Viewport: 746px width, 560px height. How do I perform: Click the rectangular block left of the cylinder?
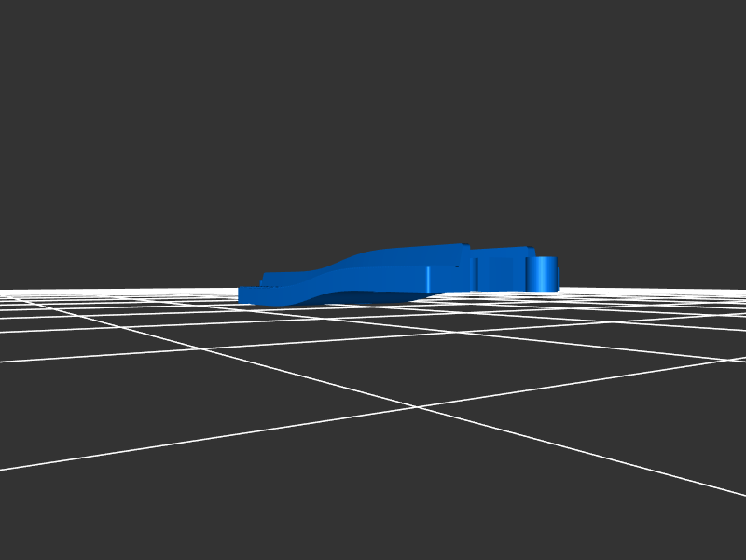pyautogui.click(x=500, y=270)
